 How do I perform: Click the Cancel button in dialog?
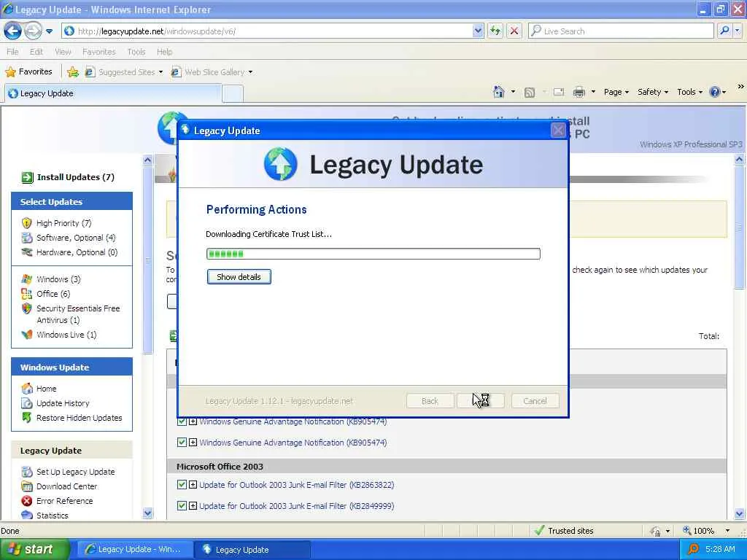coord(535,401)
